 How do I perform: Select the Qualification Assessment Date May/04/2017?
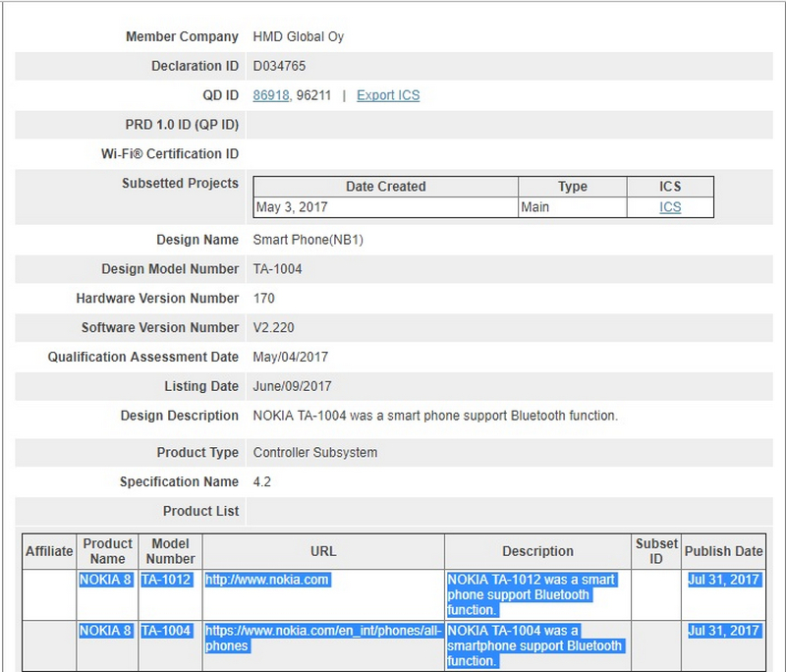click(293, 358)
